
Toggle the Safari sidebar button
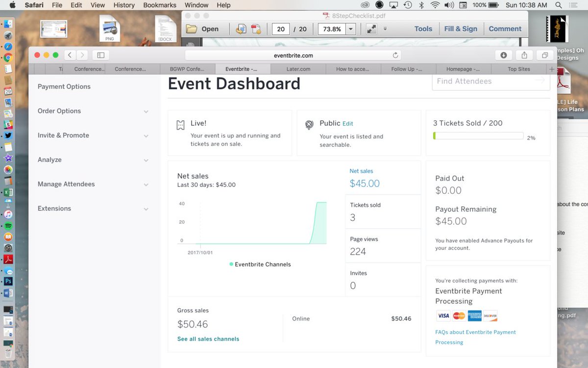100,55
